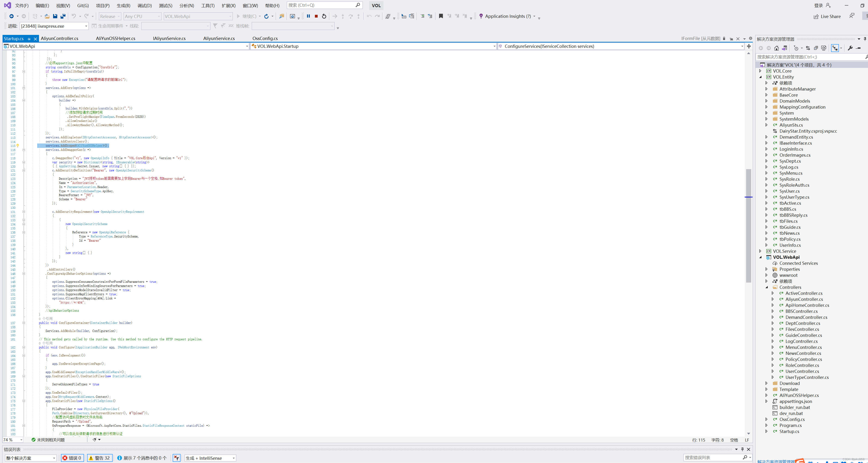The width and height of the screenshot is (868, 463).
Task: Open Pending Changes Filter clock icon
Action: click(796, 48)
